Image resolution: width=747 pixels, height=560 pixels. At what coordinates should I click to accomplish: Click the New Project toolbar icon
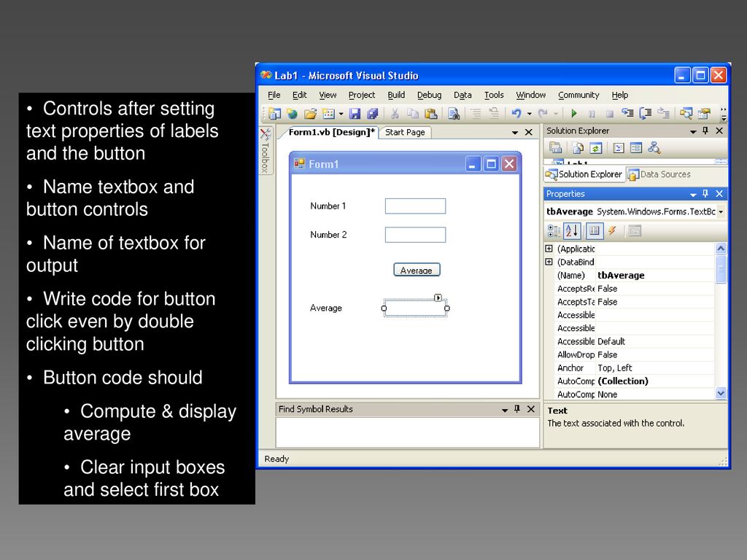tap(274, 114)
